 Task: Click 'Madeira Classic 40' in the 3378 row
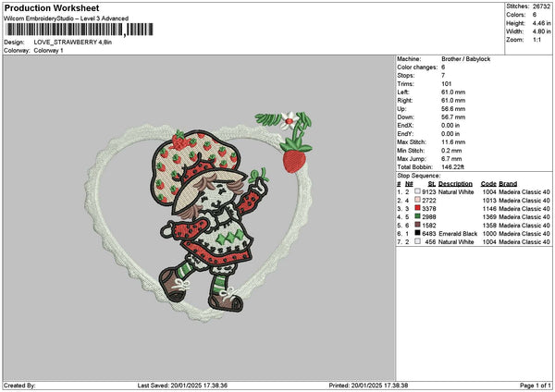(x=524, y=208)
